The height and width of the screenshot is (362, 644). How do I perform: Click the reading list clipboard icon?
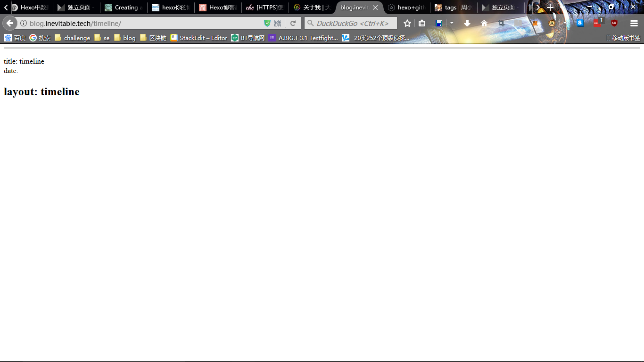tap(422, 23)
